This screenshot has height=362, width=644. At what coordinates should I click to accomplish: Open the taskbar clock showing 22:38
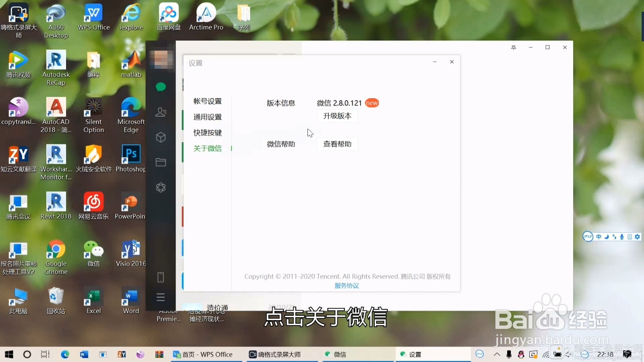pos(605,354)
